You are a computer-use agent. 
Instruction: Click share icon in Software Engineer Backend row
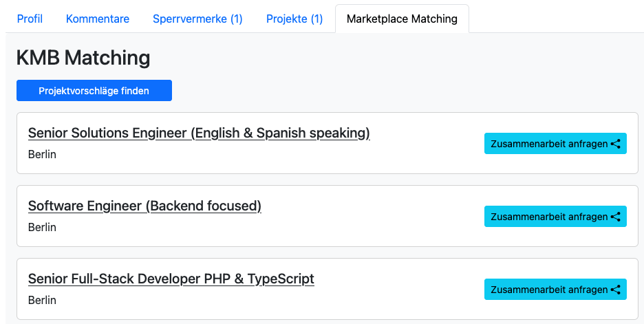pyautogui.click(x=616, y=217)
